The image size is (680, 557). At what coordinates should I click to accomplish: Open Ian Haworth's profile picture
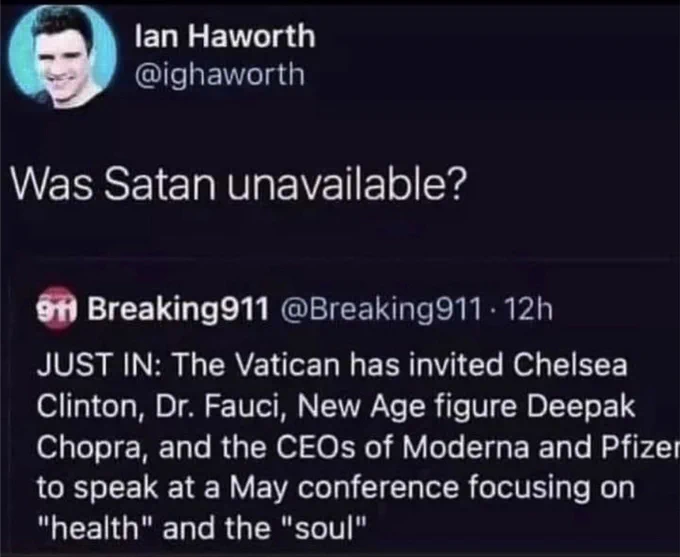[x=63, y=56]
